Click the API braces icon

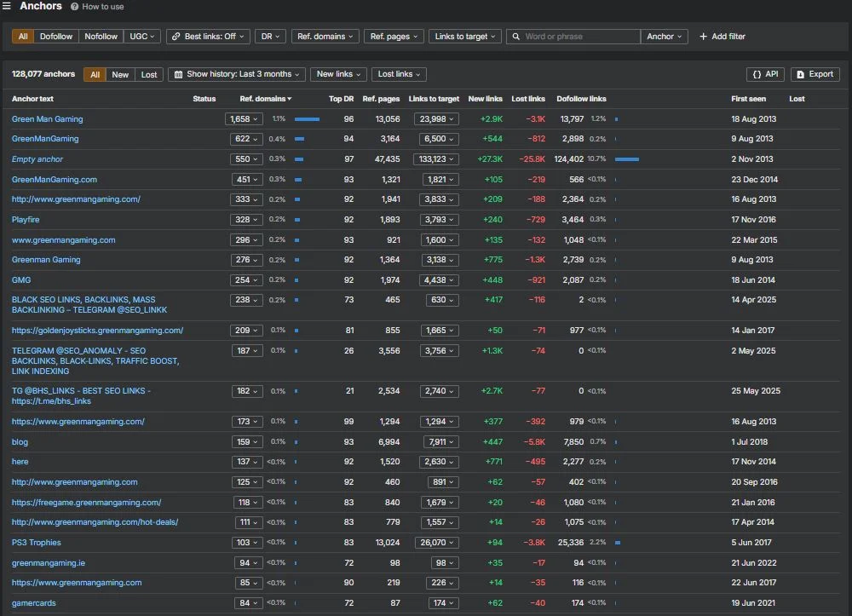tap(757, 74)
